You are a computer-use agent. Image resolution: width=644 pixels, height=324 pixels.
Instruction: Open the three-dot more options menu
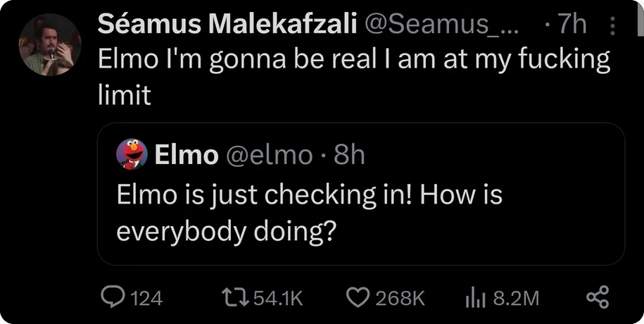(611, 27)
